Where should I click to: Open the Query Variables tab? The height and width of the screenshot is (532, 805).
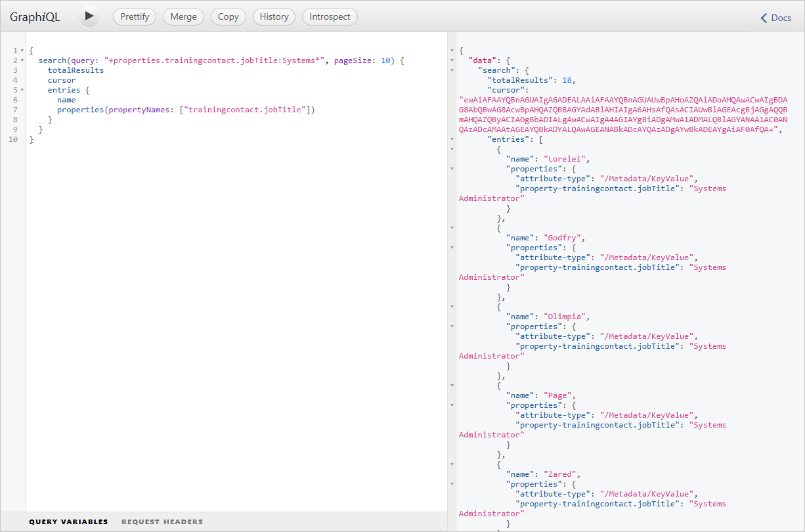pyautogui.click(x=68, y=521)
